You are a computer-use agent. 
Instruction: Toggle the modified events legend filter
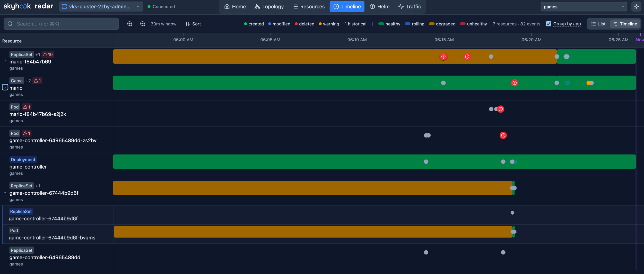pos(279,24)
